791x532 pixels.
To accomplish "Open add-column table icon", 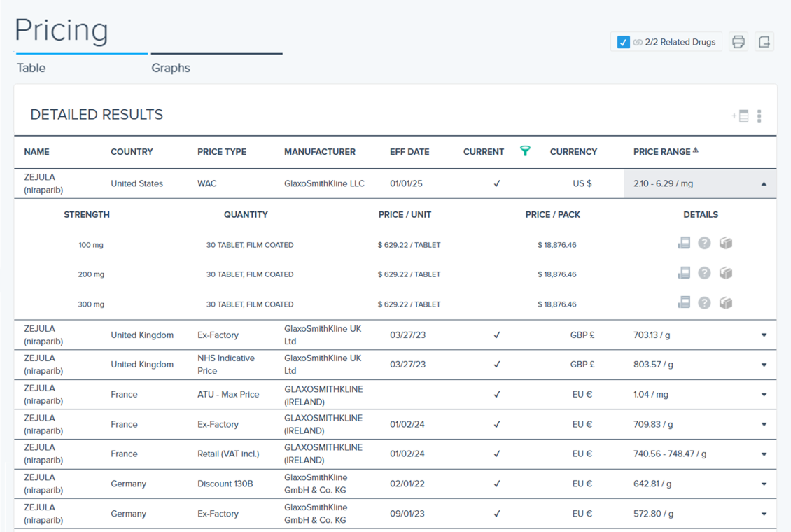I will point(740,116).
